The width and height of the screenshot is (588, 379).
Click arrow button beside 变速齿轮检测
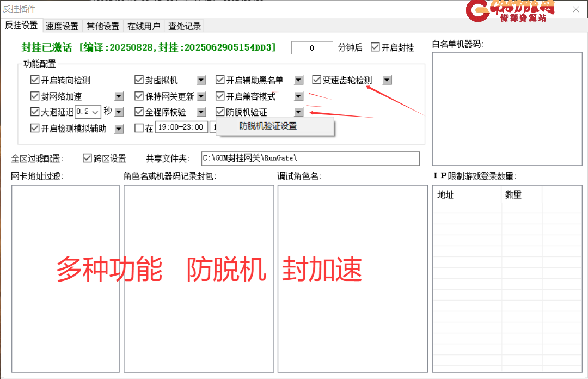pos(387,81)
